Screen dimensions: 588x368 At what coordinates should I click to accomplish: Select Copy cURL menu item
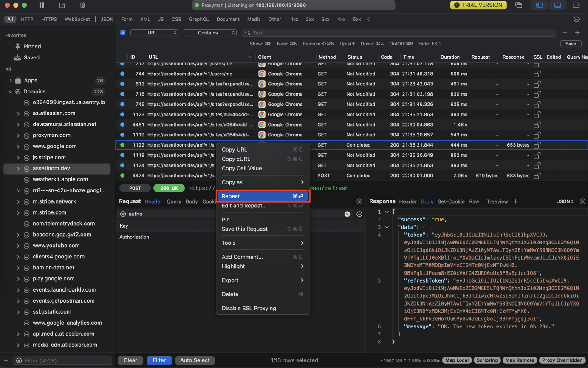tap(263, 159)
